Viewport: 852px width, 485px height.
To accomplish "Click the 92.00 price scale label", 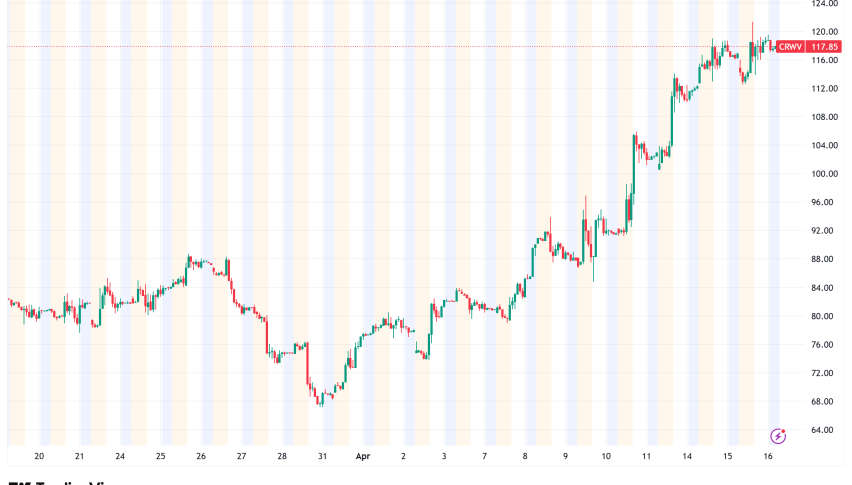I will point(825,231).
